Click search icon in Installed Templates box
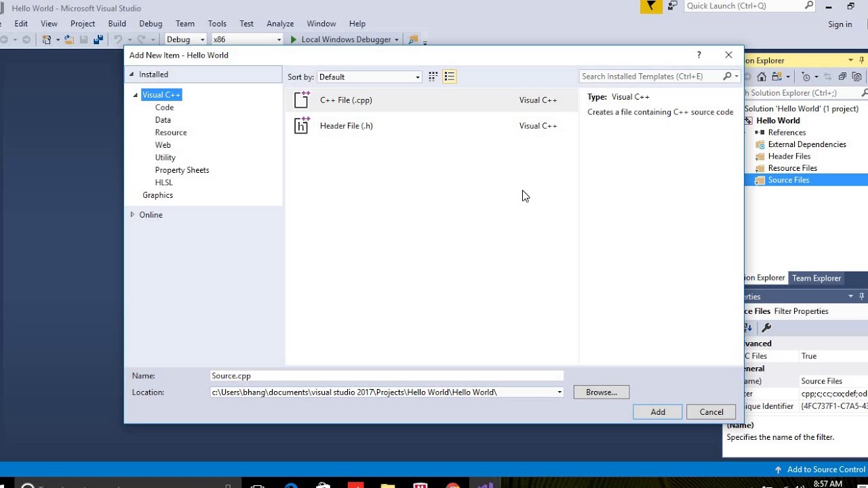This screenshot has width=868, height=488. 727,77
